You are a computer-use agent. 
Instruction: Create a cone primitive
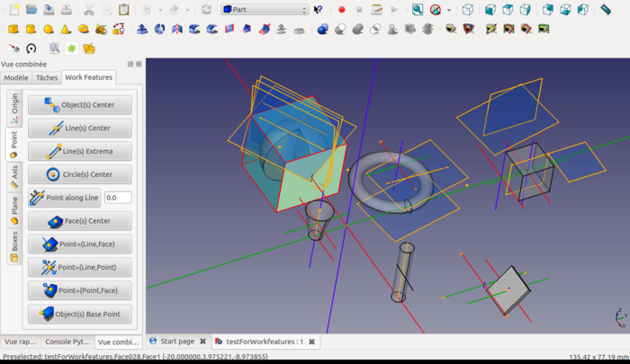click(66, 29)
